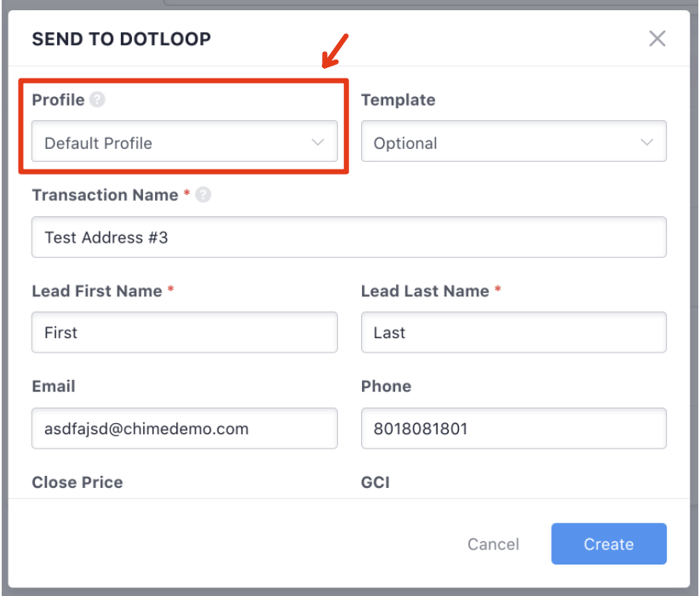This screenshot has width=700, height=596.
Task: Click the Transaction Name label text
Action: pos(105,195)
